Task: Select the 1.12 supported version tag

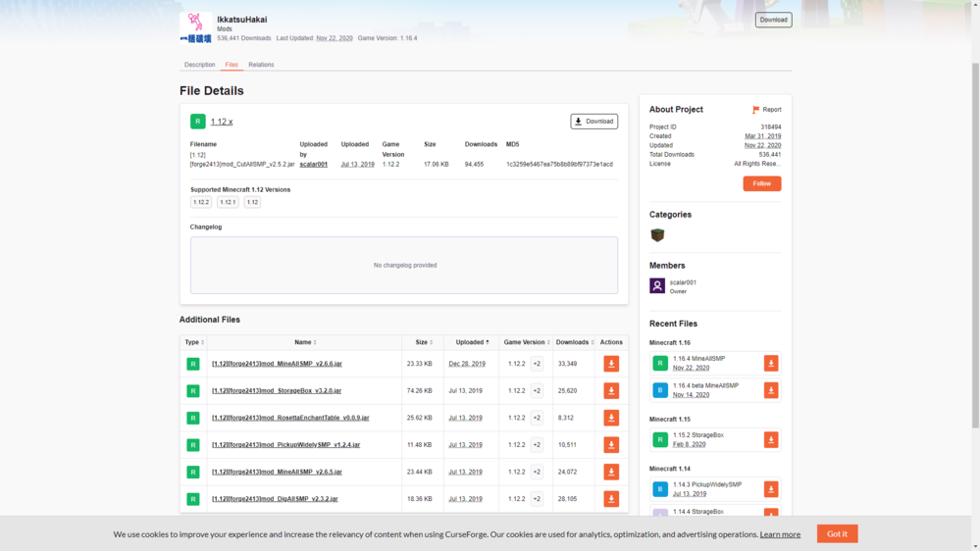Action: coord(252,202)
